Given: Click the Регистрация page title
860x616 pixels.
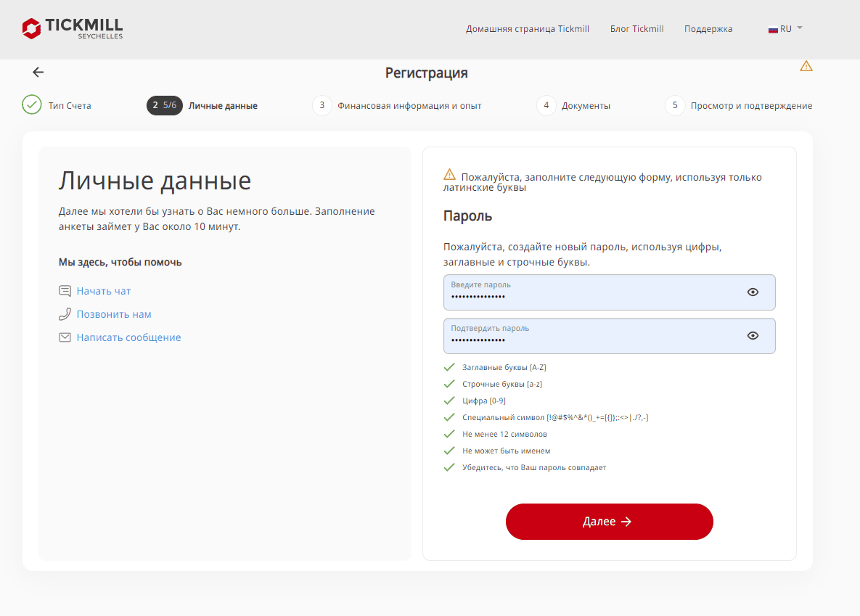Looking at the screenshot, I should tap(426, 73).
